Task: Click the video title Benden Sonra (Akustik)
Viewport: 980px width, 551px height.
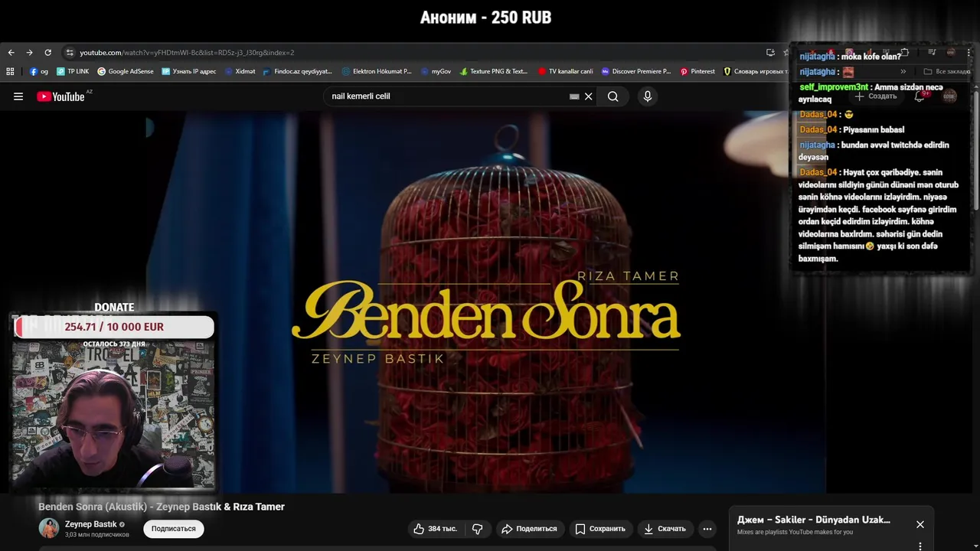Action: pos(162,507)
